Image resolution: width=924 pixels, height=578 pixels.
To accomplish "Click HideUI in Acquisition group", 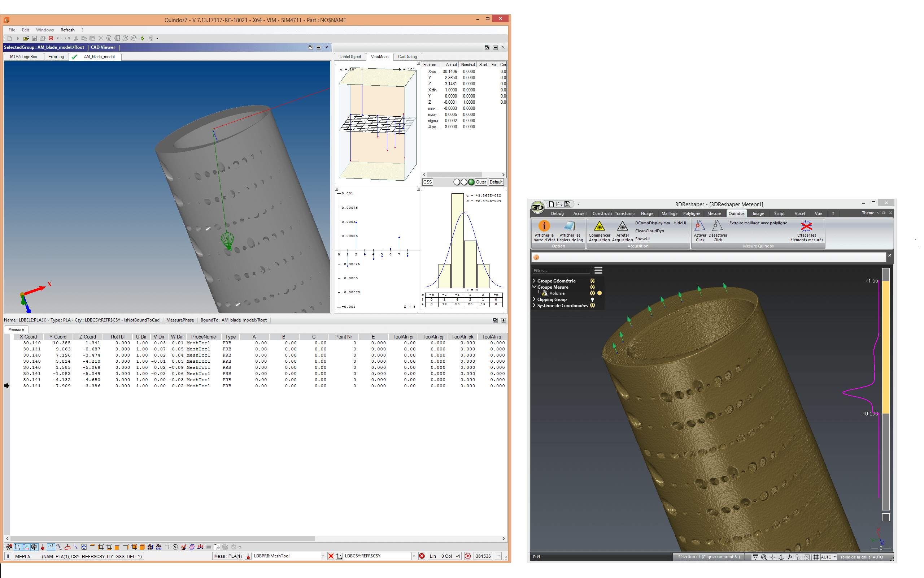I will click(680, 223).
